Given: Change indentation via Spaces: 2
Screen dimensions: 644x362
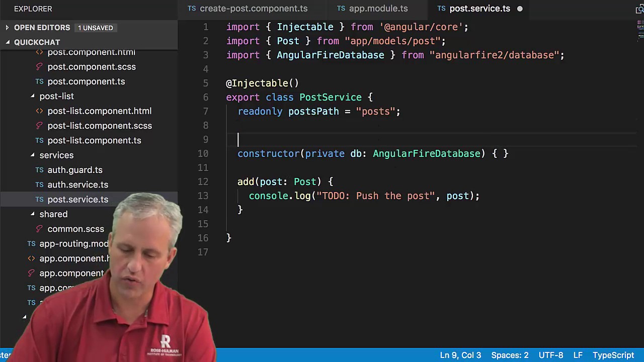Looking at the screenshot, I should tap(510, 355).
